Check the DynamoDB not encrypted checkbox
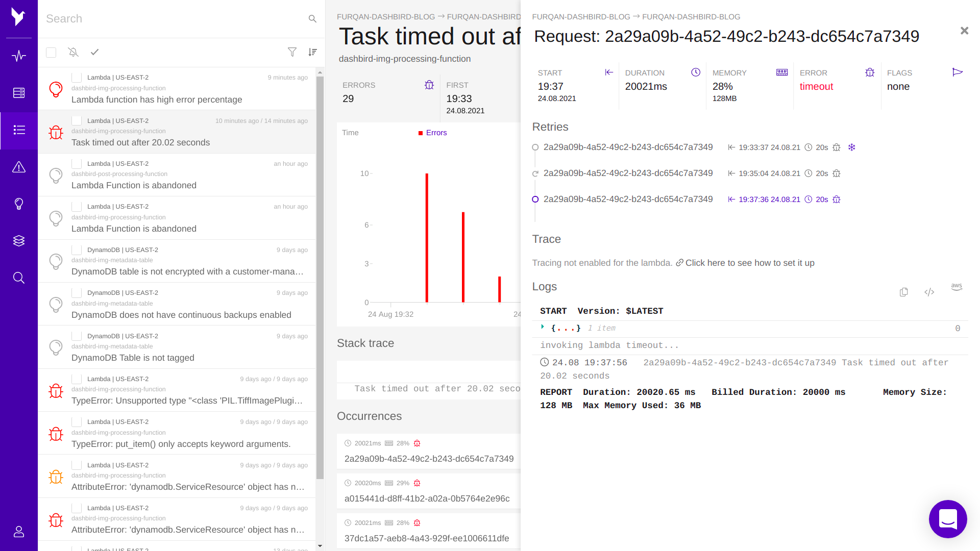The width and height of the screenshot is (980, 551). point(77,250)
